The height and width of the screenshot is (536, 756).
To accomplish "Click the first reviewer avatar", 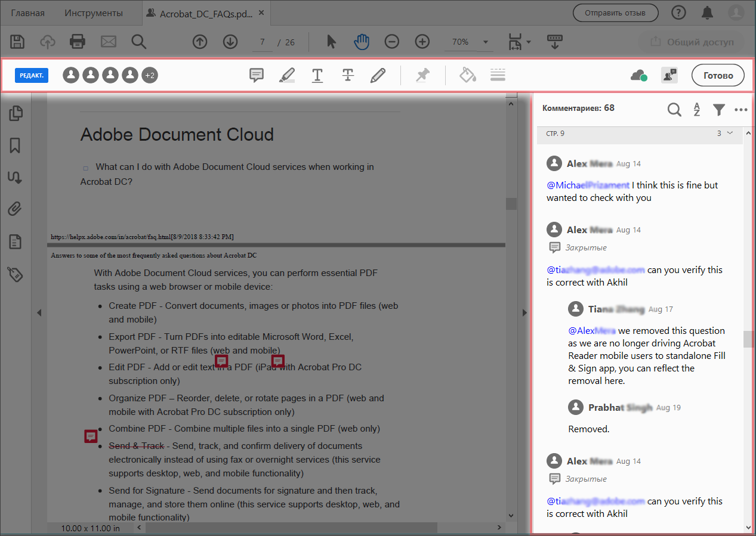I will (71, 75).
